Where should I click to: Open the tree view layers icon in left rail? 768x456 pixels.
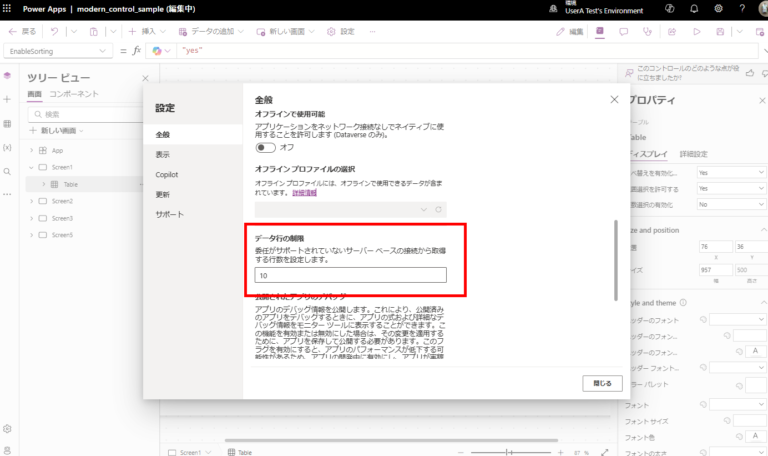point(7,76)
